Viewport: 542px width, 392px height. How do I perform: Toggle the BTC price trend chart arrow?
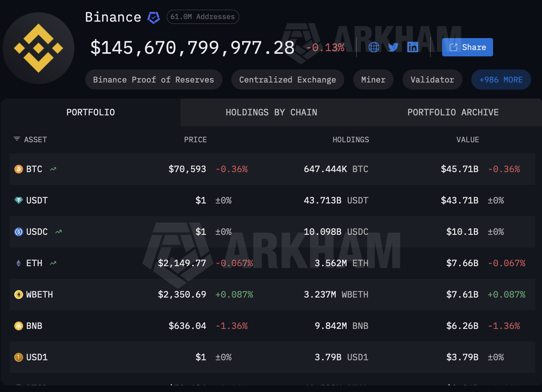point(53,169)
